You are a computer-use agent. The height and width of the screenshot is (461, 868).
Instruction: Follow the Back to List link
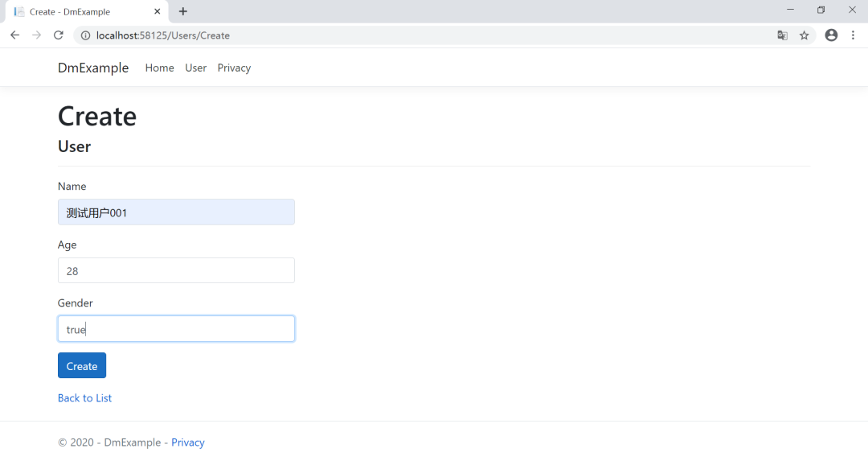point(84,397)
